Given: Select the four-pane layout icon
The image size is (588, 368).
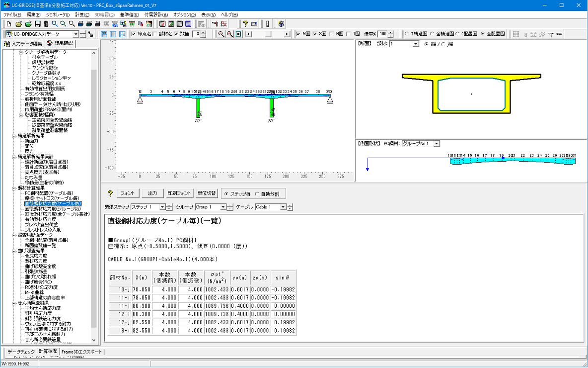Looking at the screenshot, I should (122, 34).
